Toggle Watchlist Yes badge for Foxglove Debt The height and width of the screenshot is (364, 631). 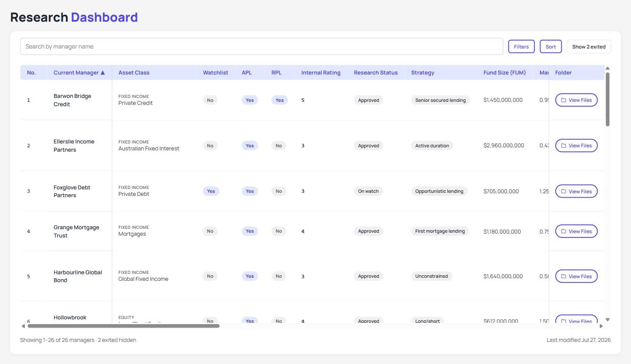pos(211,191)
